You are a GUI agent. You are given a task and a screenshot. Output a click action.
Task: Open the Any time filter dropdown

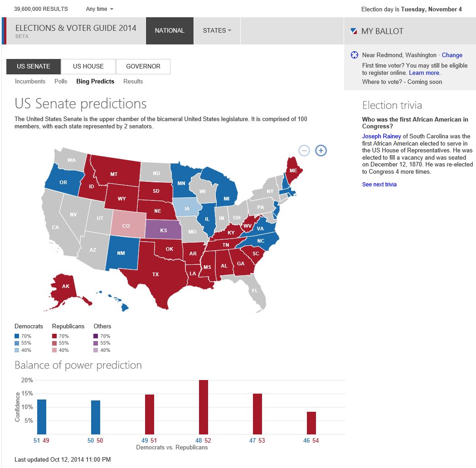[100, 9]
